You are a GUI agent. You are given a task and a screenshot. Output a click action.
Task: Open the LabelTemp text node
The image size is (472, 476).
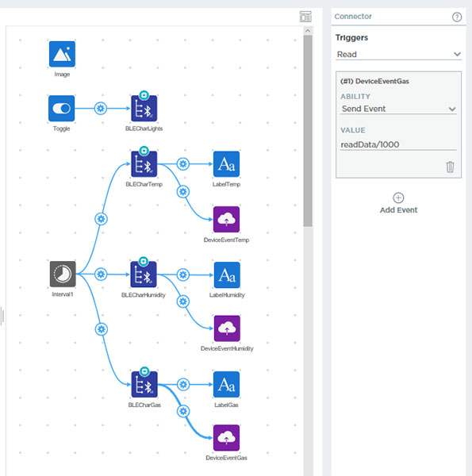[226, 164]
